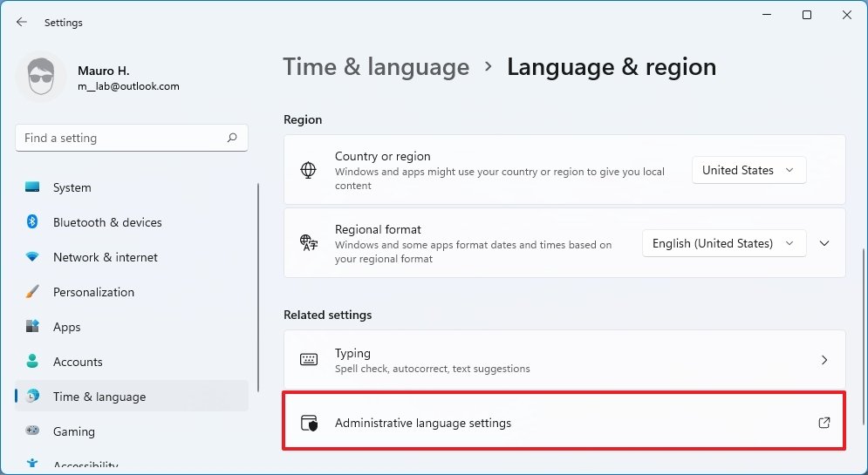Image resolution: width=868 pixels, height=475 pixels.
Task: Open external link icon for Administrative language settings
Action: pos(824,423)
